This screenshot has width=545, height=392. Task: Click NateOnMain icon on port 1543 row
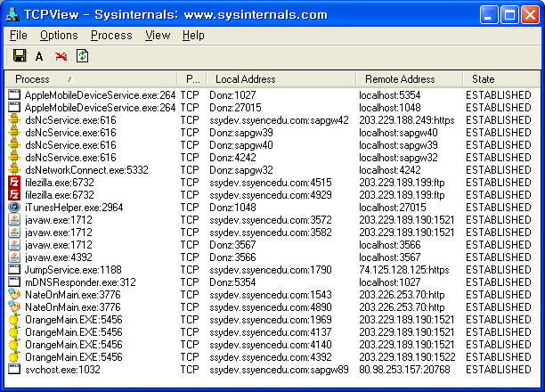14,294
